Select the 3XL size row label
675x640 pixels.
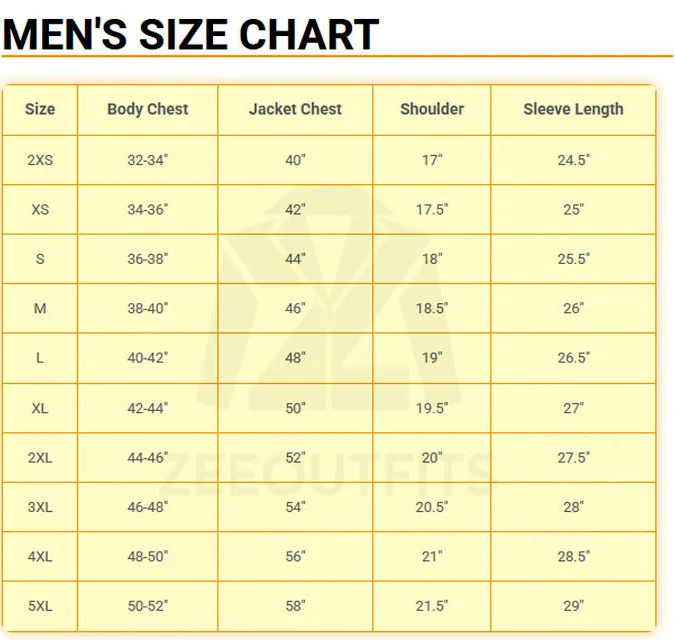coord(40,507)
